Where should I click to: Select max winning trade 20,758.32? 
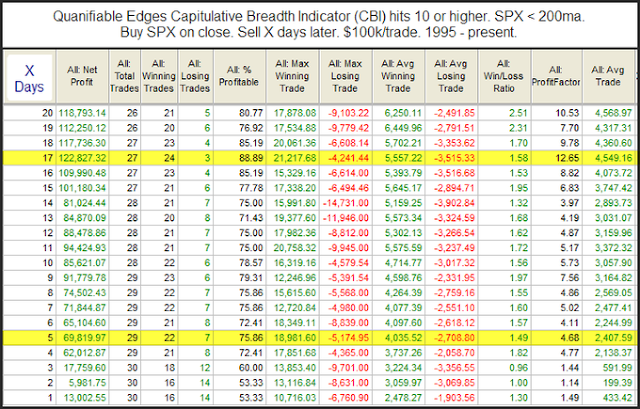click(x=295, y=248)
